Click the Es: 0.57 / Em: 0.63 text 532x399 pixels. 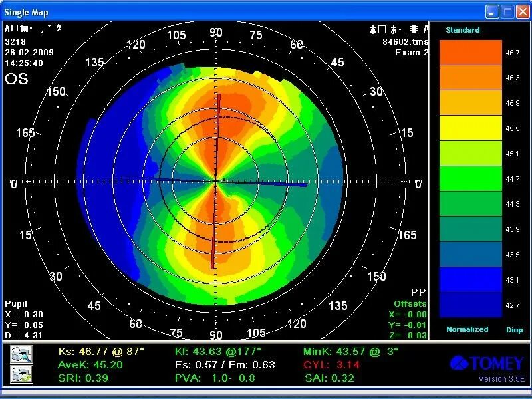(x=225, y=364)
